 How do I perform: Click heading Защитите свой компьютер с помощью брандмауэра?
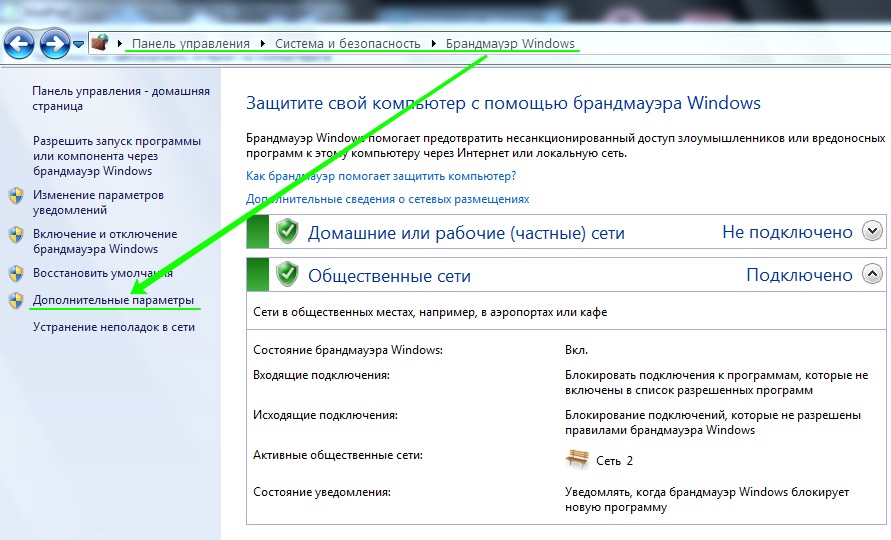point(503,103)
